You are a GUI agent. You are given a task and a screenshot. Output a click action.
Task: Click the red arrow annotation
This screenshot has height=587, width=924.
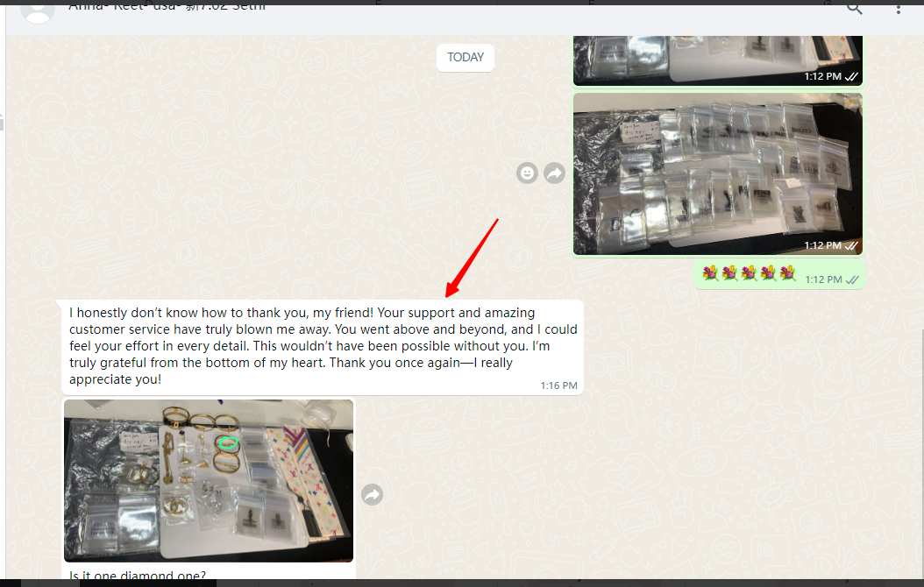473,257
